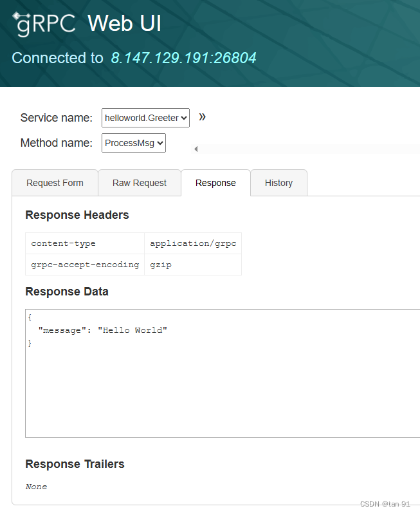The height and width of the screenshot is (513, 420).
Task: Switch to the Request Form tab
Action: (55, 183)
